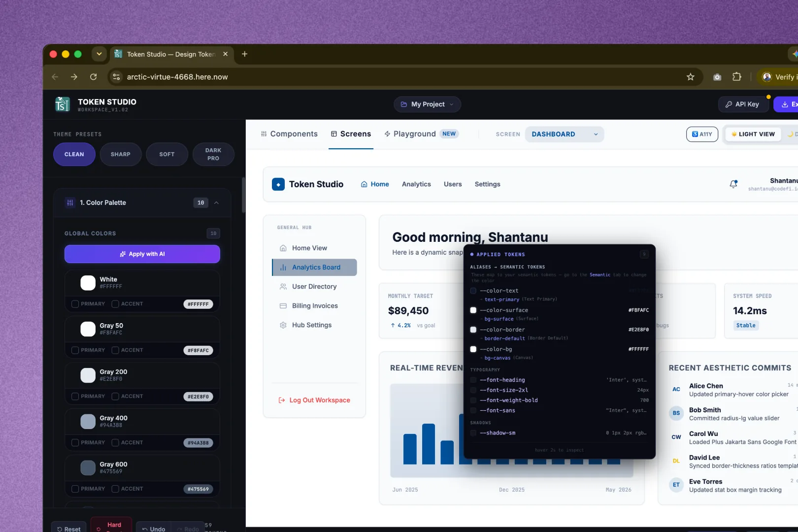Click the Gray 600 color swatch

click(x=88, y=468)
